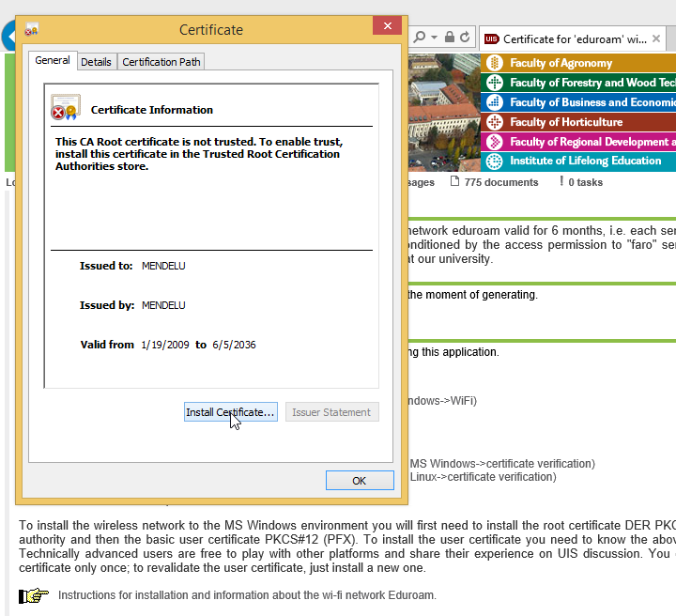Open the Certification Path tab
Screen dimensions: 676x616
tap(161, 62)
